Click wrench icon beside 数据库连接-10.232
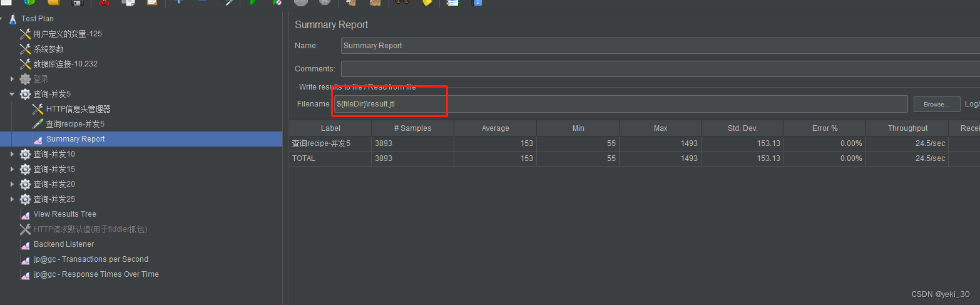The image size is (980, 305). (25, 64)
